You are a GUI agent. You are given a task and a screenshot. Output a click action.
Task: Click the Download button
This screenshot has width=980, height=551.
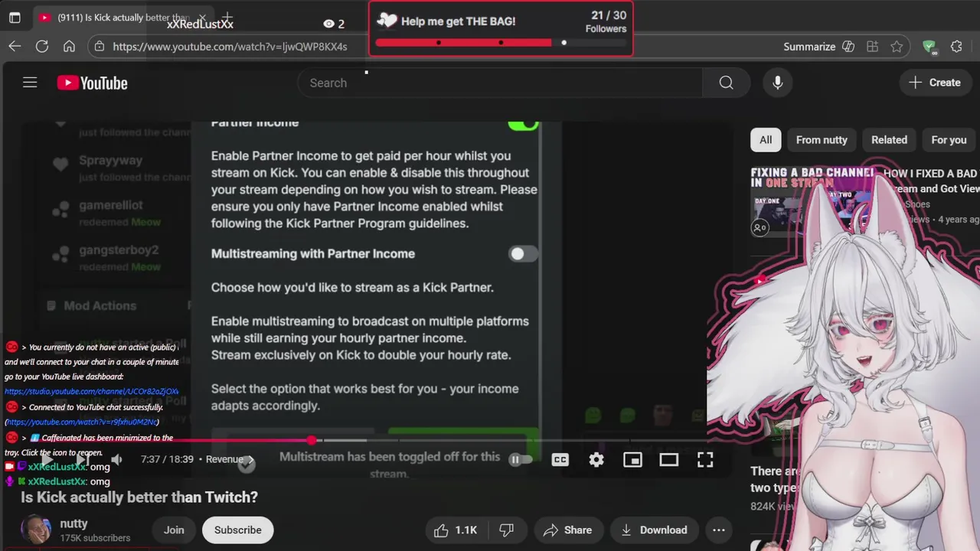tap(653, 530)
